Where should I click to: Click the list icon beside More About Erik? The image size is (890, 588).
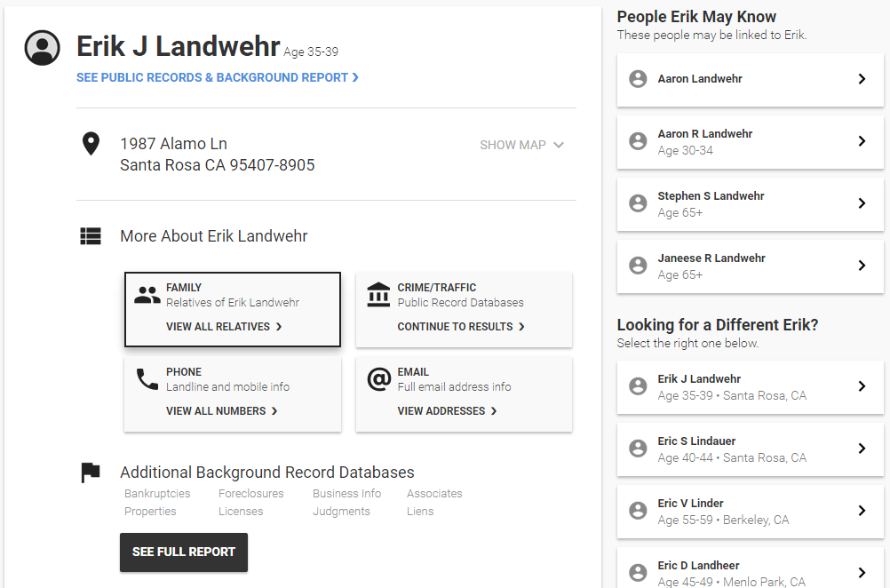[x=91, y=235]
